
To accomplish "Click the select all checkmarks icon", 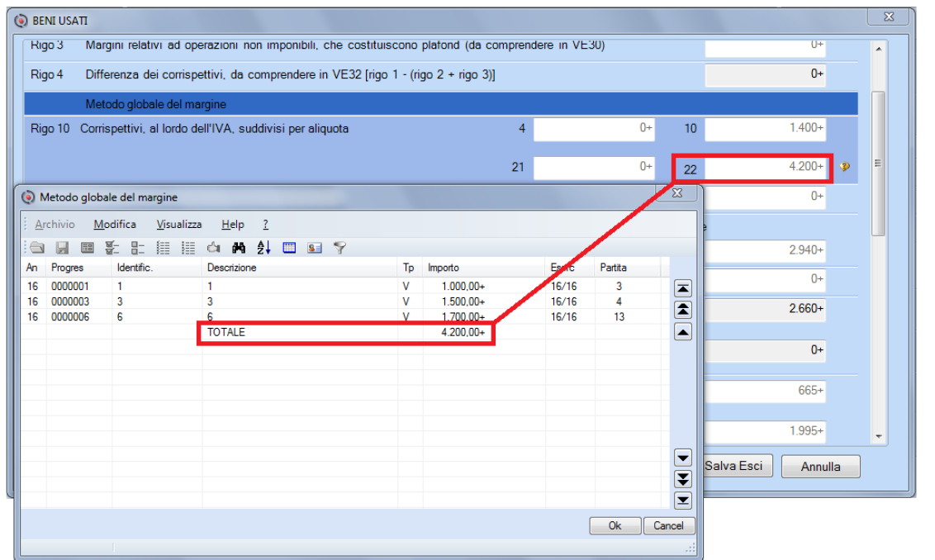I will point(112,248).
